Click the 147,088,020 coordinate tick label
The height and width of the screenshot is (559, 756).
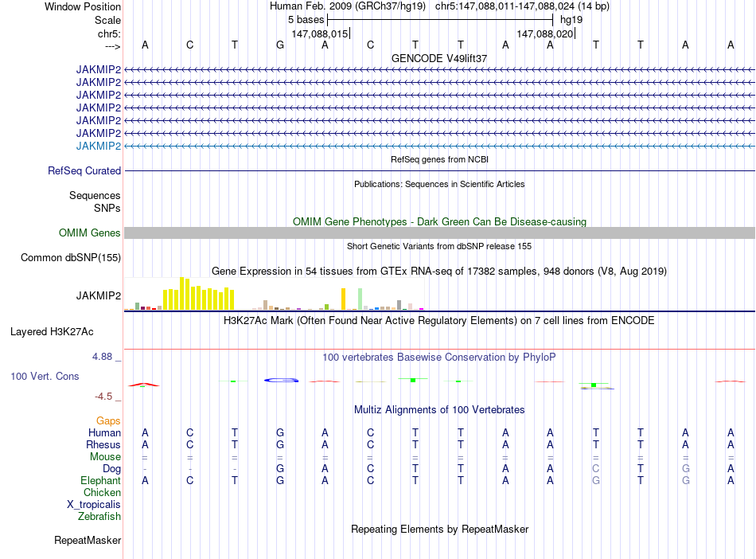pos(544,33)
